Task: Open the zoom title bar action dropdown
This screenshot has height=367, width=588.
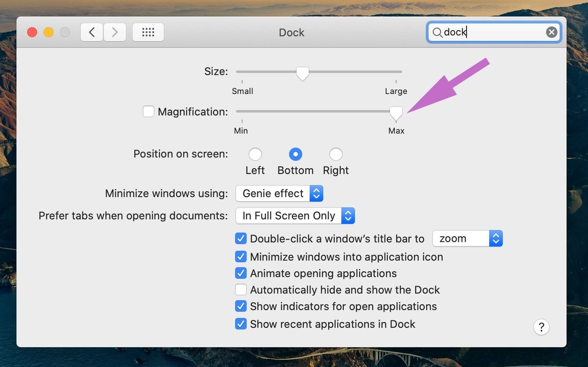Action: tap(468, 238)
